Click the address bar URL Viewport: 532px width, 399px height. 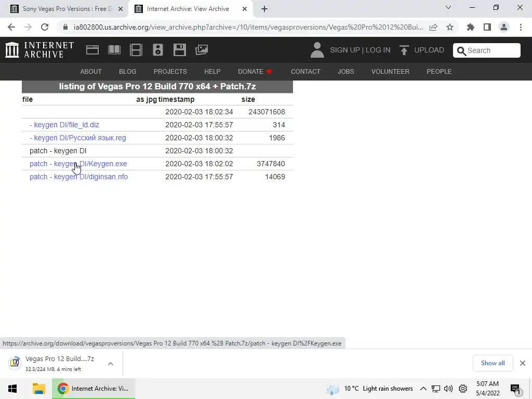tap(248, 27)
